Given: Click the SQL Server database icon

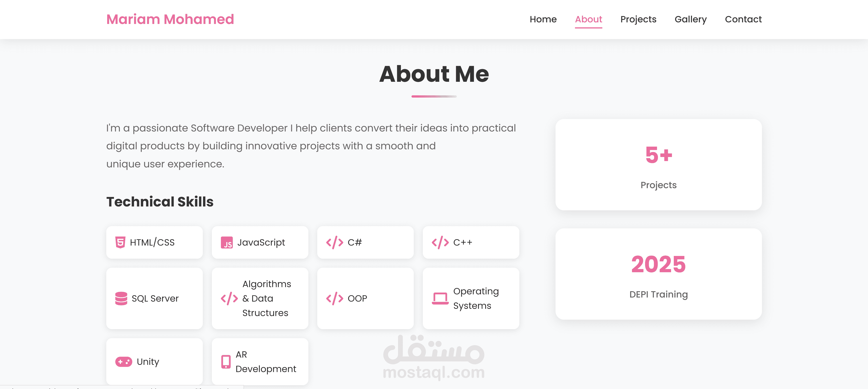Looking at the screenshot, I should [121, 298].
